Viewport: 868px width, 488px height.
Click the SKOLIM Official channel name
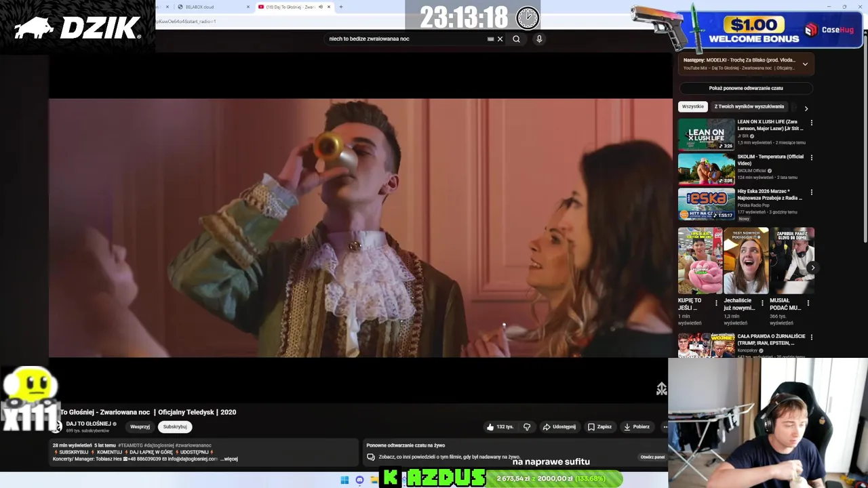tap(751, 171)
